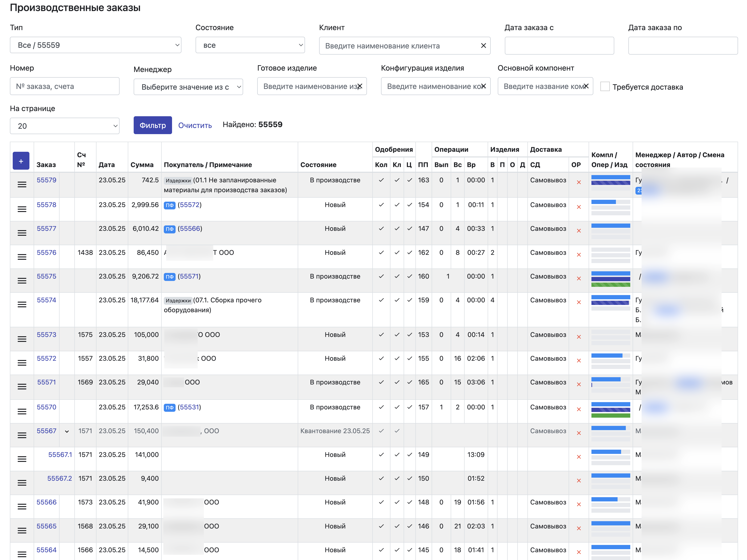Open linked order 55566 in row 55577
Screen dimensions: 747x560
(190, 228)
